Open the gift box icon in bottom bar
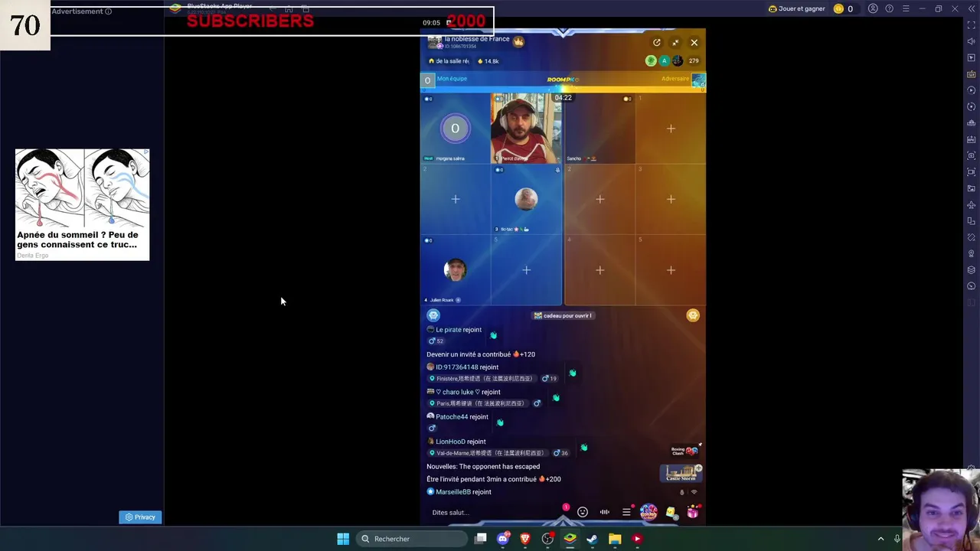Image resolution: width=980 pixels, height=551 pixels. (692, 513)
